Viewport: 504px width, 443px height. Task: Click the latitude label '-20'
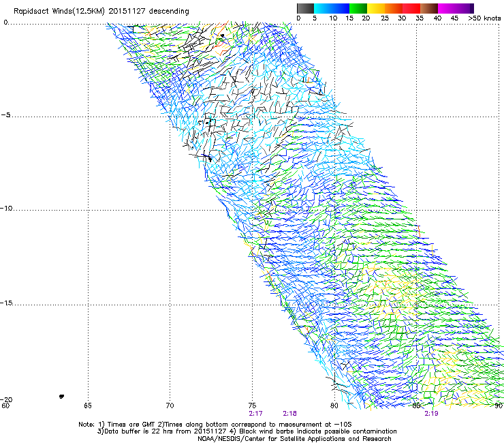pyautogui.click(x=6, y=399)
